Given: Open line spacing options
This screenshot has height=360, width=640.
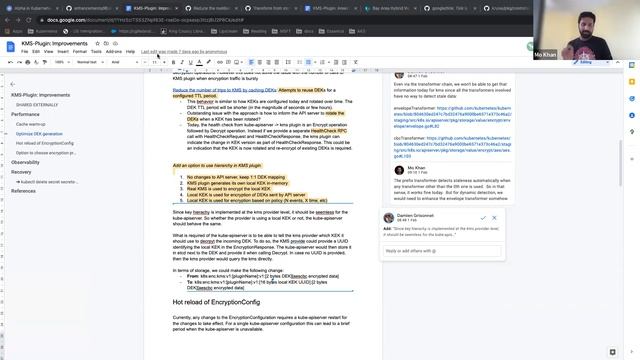Looking at the screenshot, I should (x=288, y=62).
